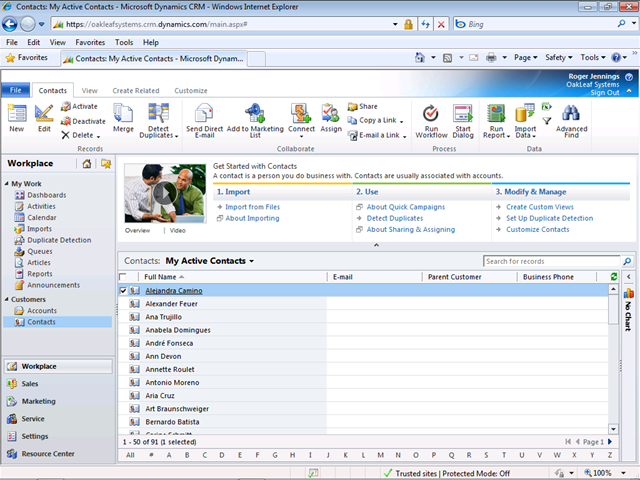Click the Merge contacts icon
The height and width of the screenshot is (480, 640).
(123, 116)
